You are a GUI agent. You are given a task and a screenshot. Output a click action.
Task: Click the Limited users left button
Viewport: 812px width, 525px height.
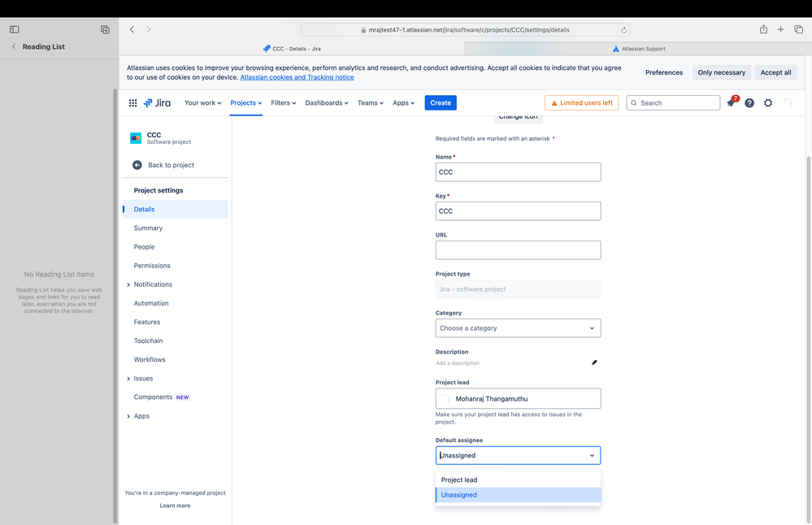581,103
